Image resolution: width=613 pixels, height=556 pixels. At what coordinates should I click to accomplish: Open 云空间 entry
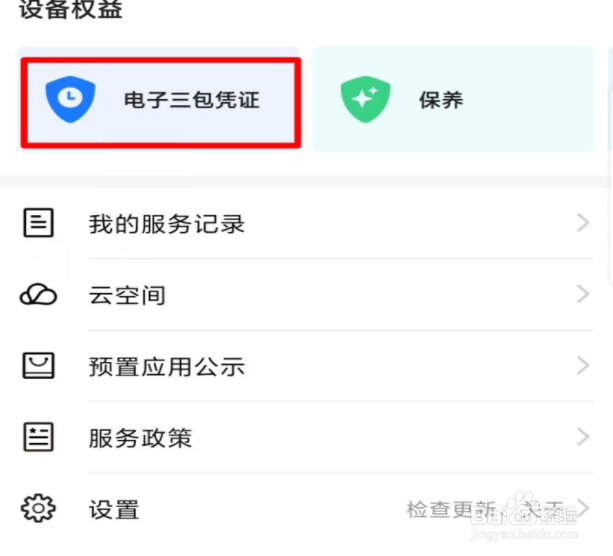[306, 294]
